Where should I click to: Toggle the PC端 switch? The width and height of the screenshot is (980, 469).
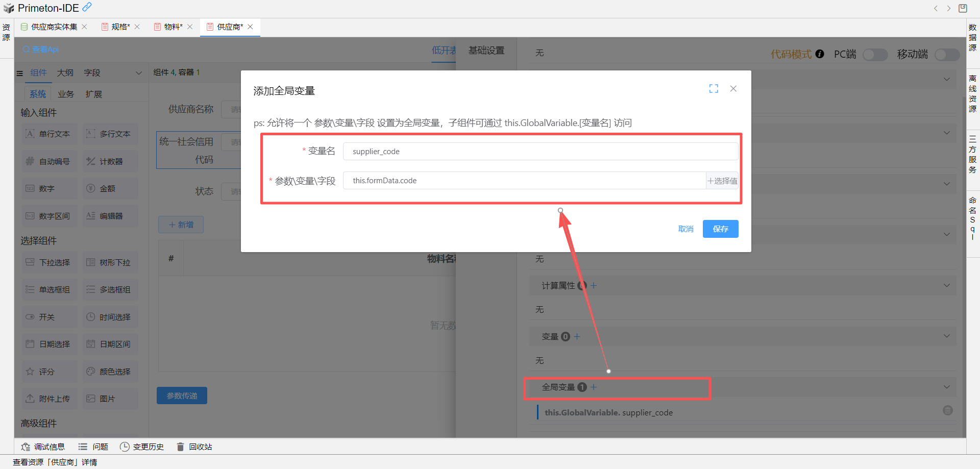875,55
